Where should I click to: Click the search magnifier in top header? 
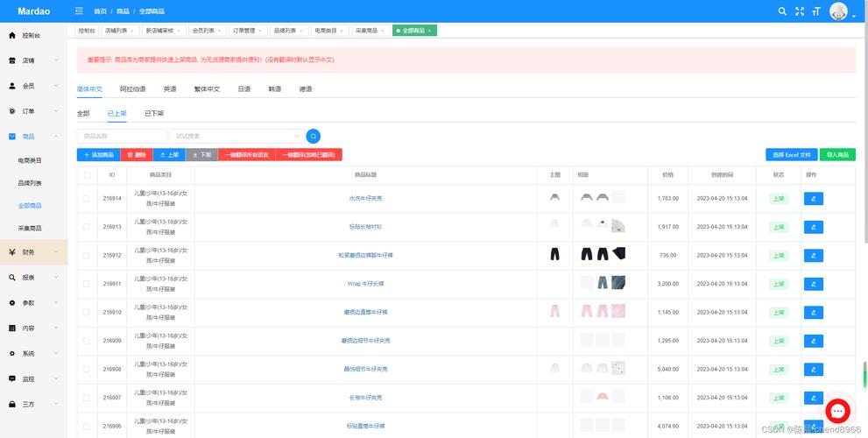pyautogui.click(x=782, y=11)
